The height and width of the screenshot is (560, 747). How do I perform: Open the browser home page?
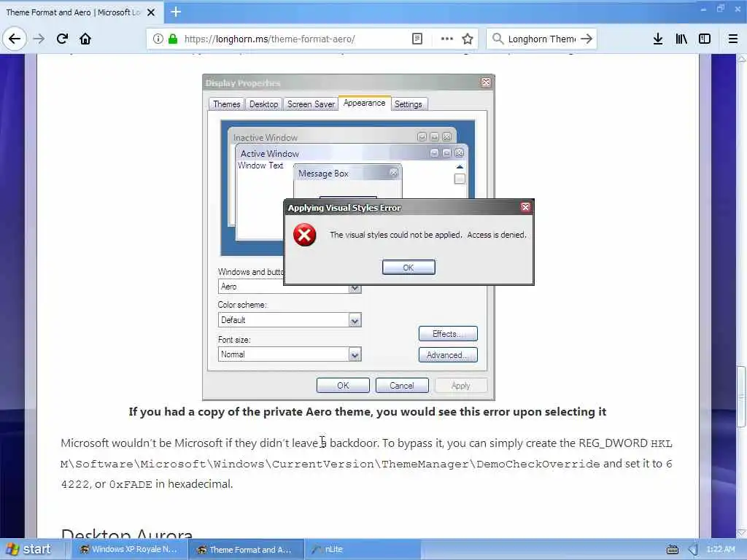click(85, 39)
